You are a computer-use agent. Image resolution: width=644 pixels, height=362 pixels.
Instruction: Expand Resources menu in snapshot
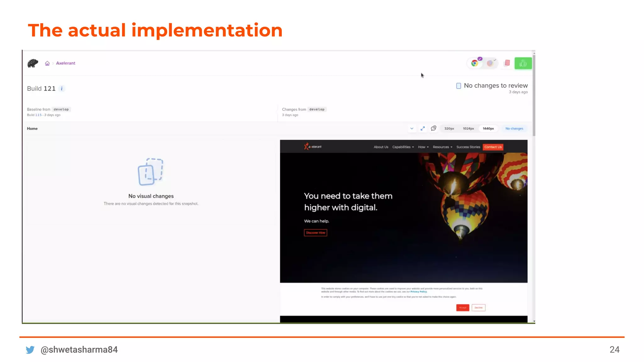[442, 147]
